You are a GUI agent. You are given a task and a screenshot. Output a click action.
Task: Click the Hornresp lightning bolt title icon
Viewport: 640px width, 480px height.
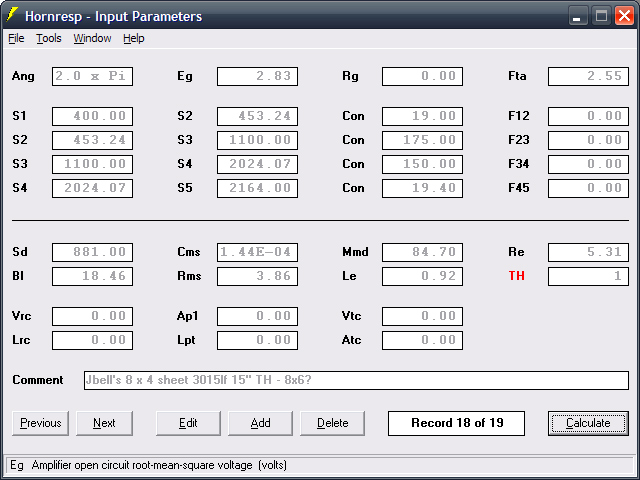coord(12,16)
